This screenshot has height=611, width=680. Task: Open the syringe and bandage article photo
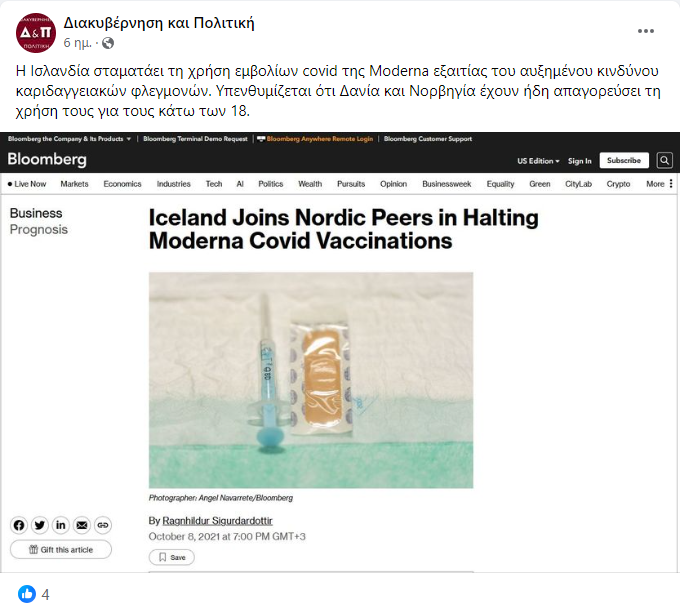click(x=311, y=380)
